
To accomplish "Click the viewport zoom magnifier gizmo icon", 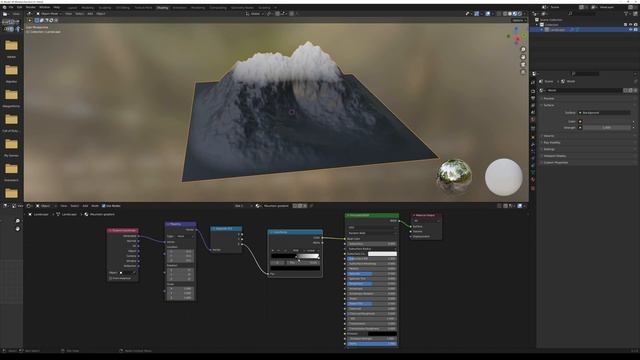I will (x=523, y=49).
